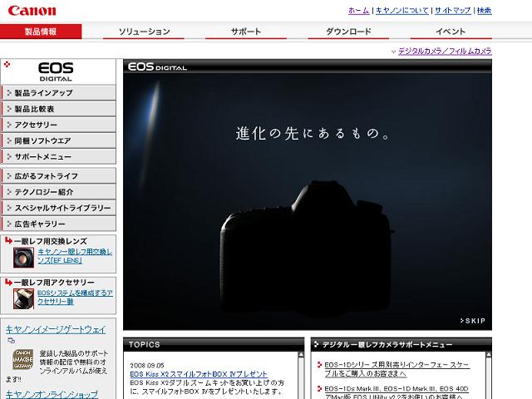The height and width of the screenshot is (399, 532).
Task: Open スペシャルサイトライブラリー sidebar item
Action: [x=58, y=208]
